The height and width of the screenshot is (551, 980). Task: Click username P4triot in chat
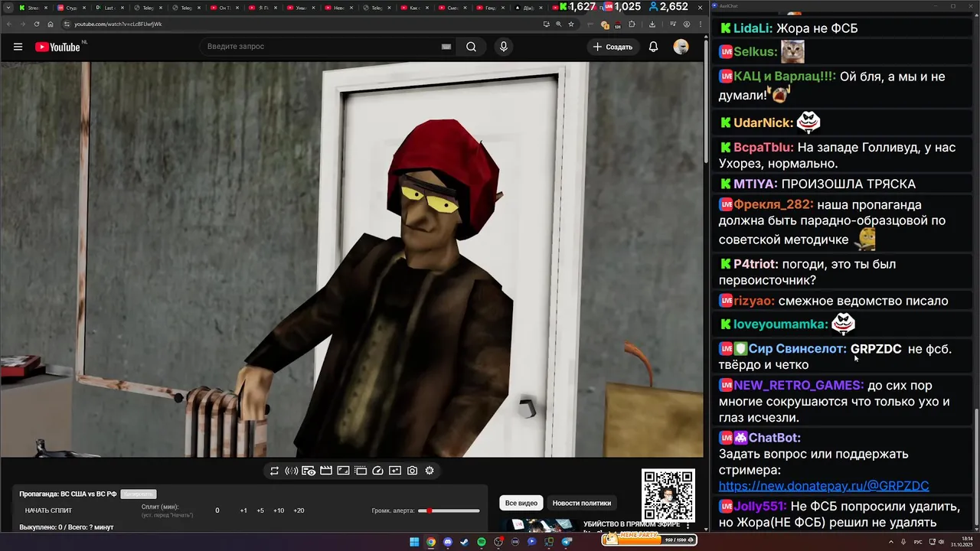(x=756, y=264)
